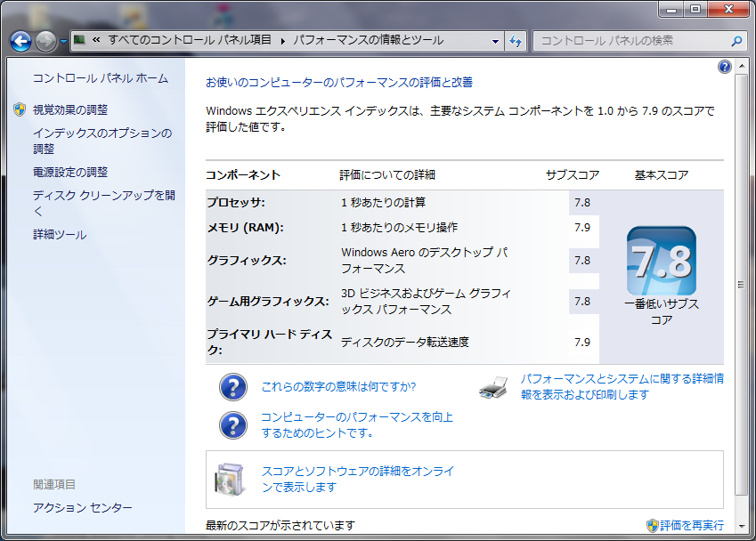Focus the コントロール パネルの検索 search field

click(631, 41)
